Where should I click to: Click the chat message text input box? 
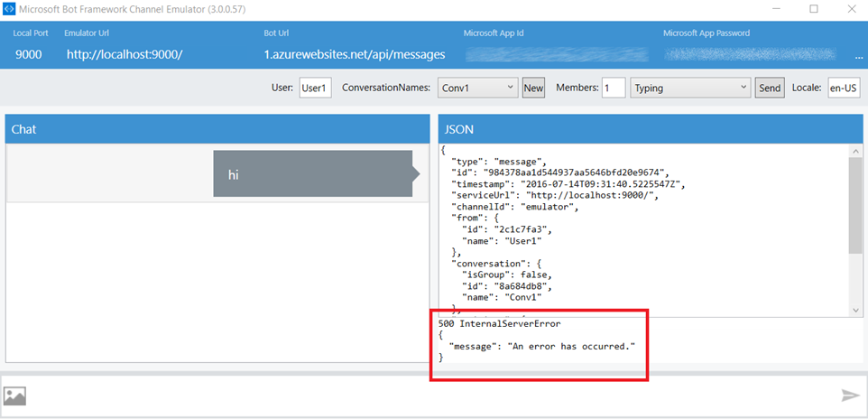click(x=433, y=396)
